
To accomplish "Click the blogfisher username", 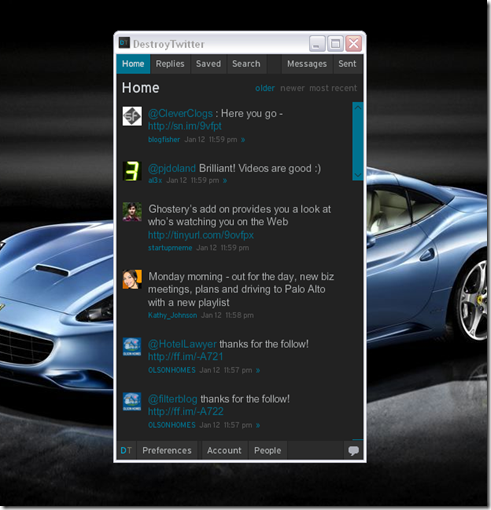I will coord(164,140).
